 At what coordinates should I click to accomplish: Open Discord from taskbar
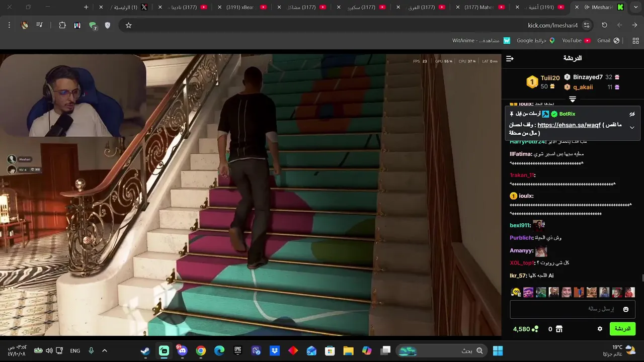point(182,350)
